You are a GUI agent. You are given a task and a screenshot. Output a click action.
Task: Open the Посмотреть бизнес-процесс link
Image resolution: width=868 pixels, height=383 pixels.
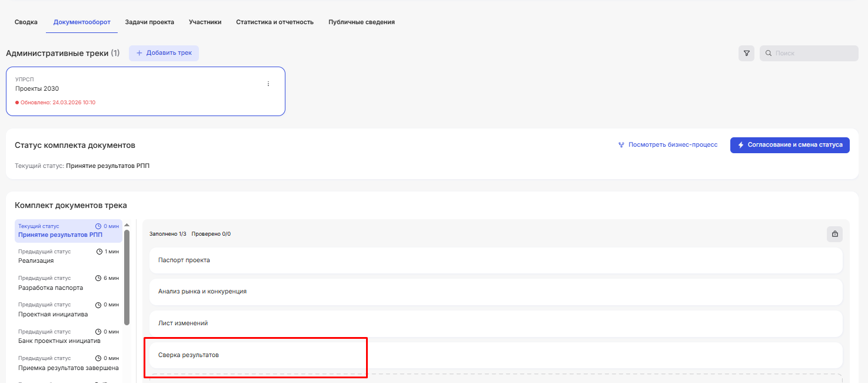[x=673, y=145]
